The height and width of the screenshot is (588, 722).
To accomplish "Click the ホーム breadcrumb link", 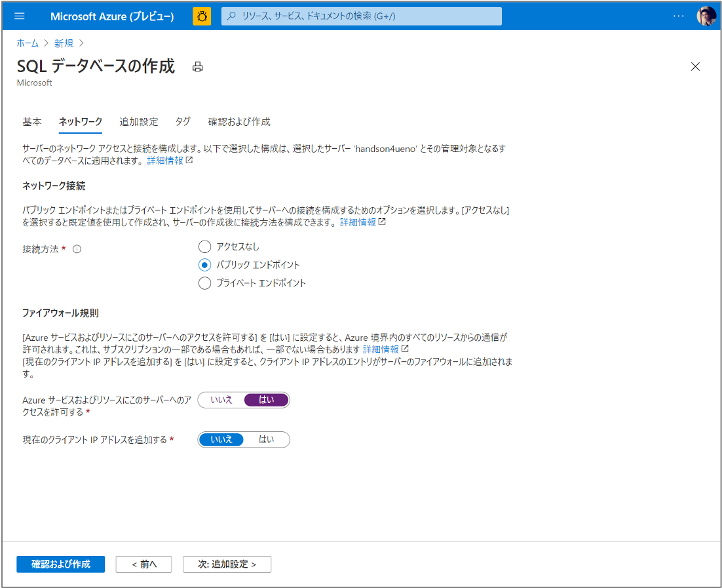I will [x=28, y=43].
